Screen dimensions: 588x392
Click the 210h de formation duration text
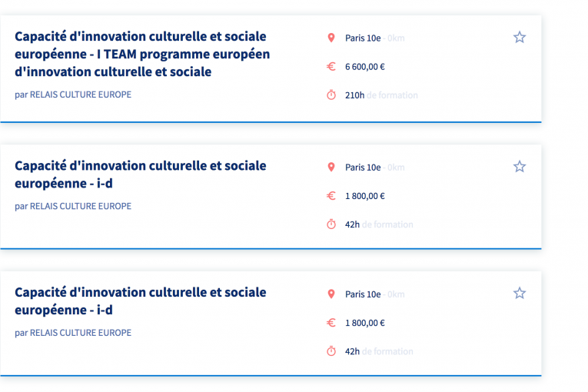point(381,95)
